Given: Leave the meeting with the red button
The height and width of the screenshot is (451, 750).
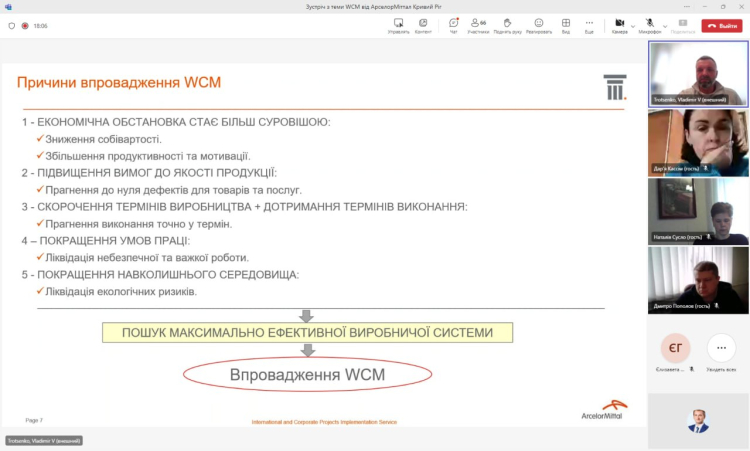Looking at the screenshot, I should click(x=722, y=26).
